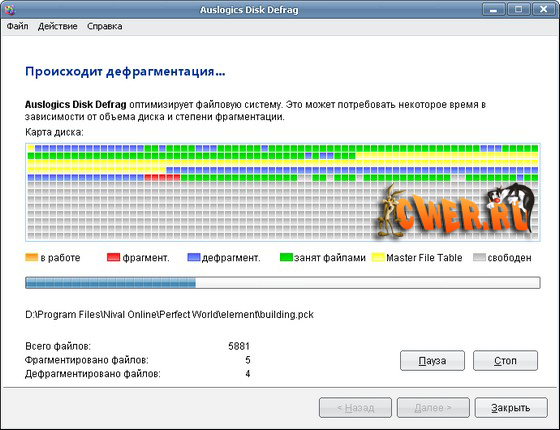Image resolution: width=560 pixels, height=430 pixels.
Task: Click the red fragmented blocks in disk map
Action: coord(162,178)
